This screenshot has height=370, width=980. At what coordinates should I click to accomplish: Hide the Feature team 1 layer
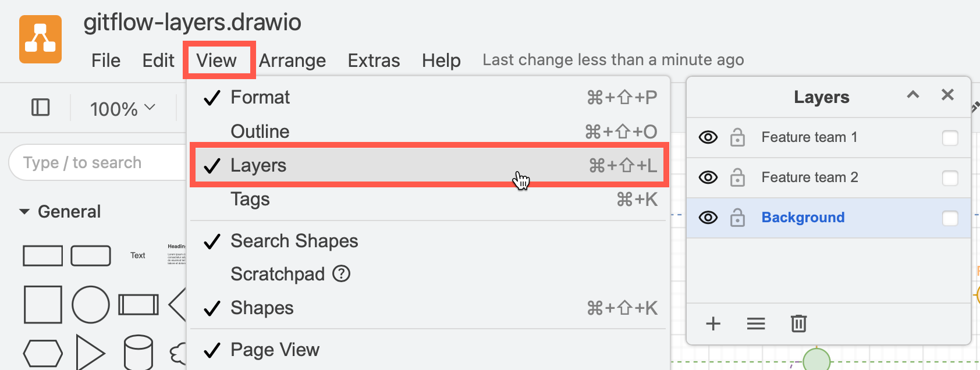click(x=709, y=137)
